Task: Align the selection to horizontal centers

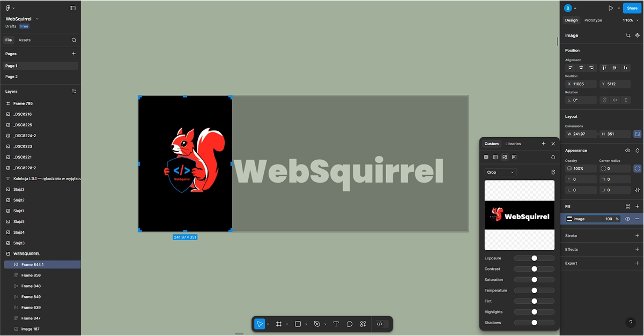Action: tap(581, 68)
